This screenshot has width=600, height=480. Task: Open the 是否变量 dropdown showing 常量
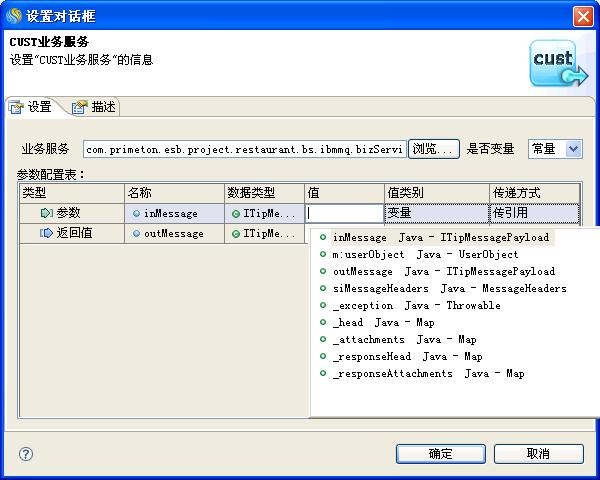coord(555,149)
